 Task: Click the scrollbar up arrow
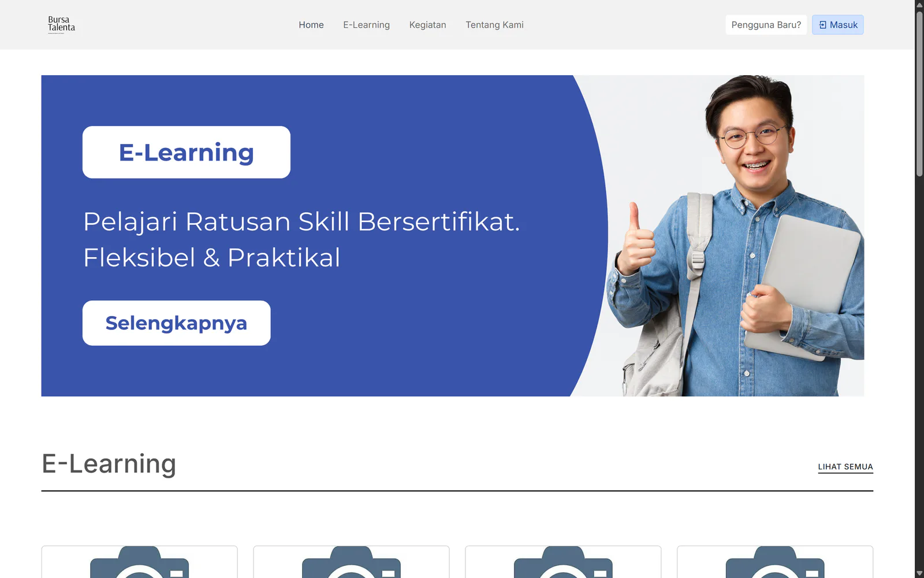point(919,5)
